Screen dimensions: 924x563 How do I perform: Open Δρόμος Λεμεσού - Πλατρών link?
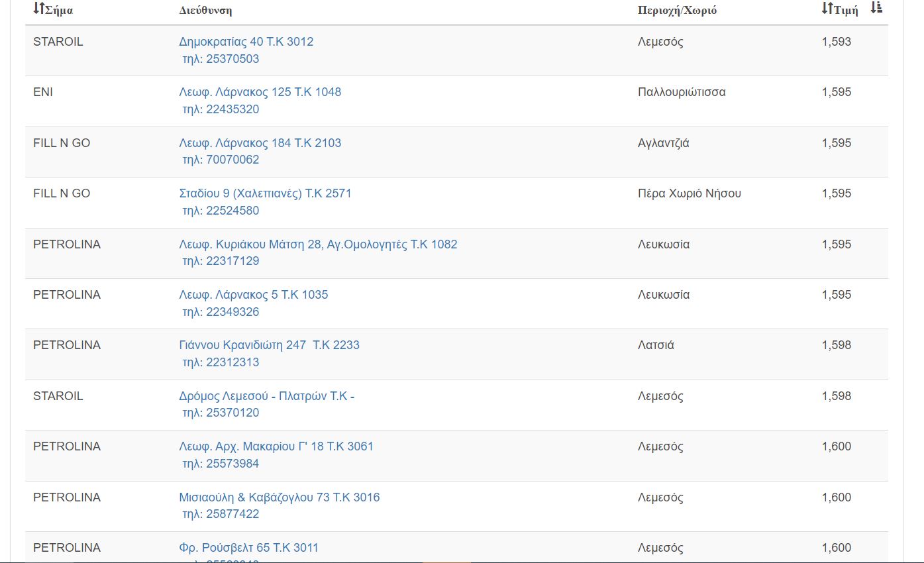point(267,396)
